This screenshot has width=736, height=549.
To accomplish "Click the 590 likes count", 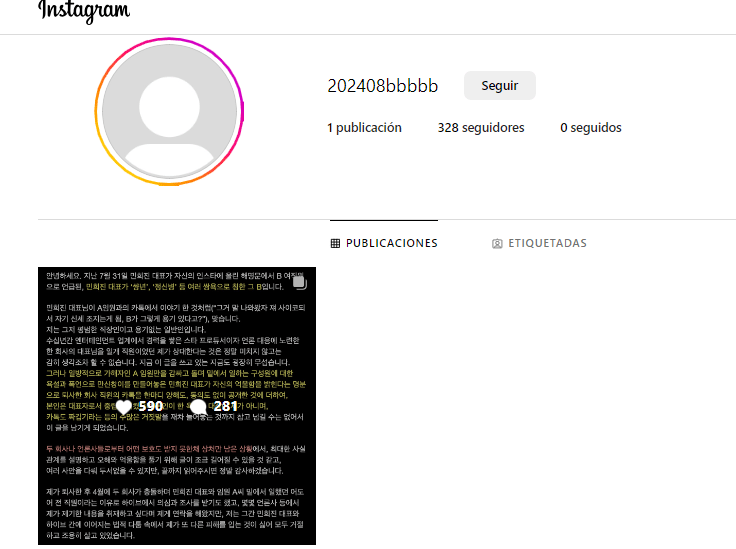I will tap(151, 406).
